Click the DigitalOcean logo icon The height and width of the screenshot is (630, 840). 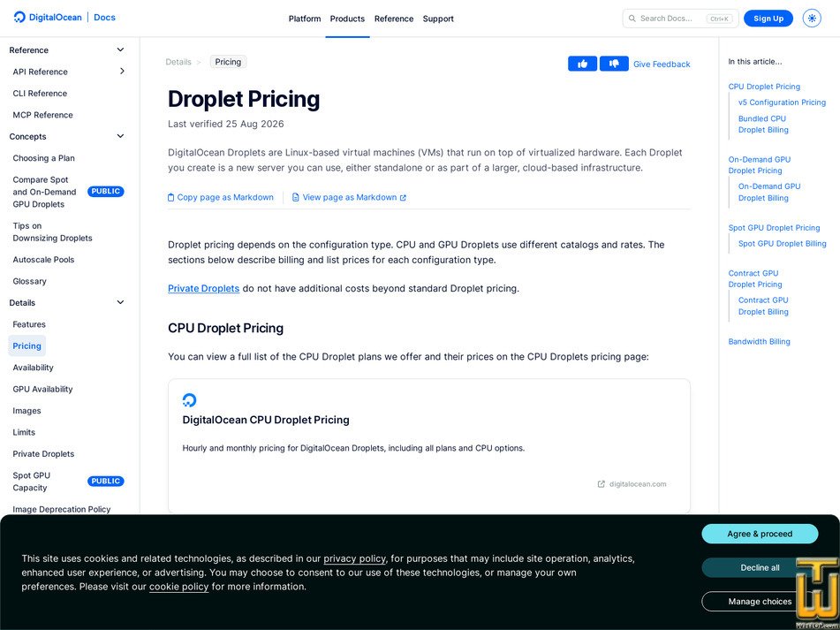pos(19,17)
